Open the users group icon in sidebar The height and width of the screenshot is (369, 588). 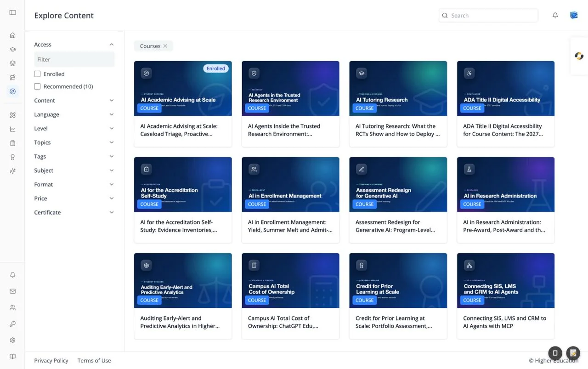[12, 307]
